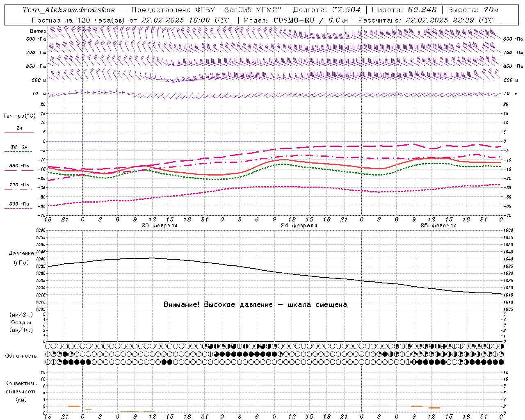
Task: Click the station name Tom_Aleksandrovskoe in the header
Action: tap(68, 10)
